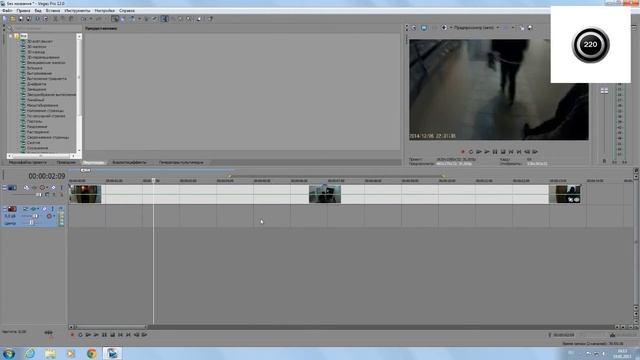
Task: Switch to the Проводник tab
Action: click(66, 162)
